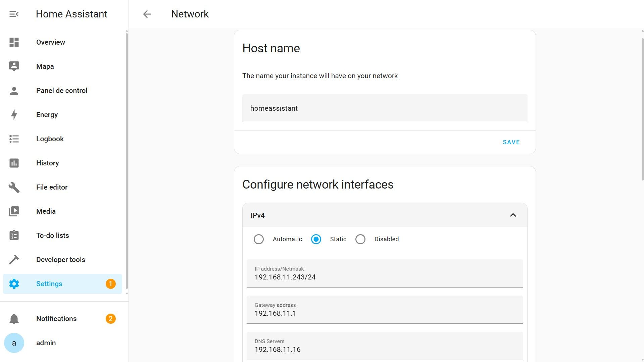Click the IPv4 section label
This screenshot has height=362, width=644.
(258, 215)
